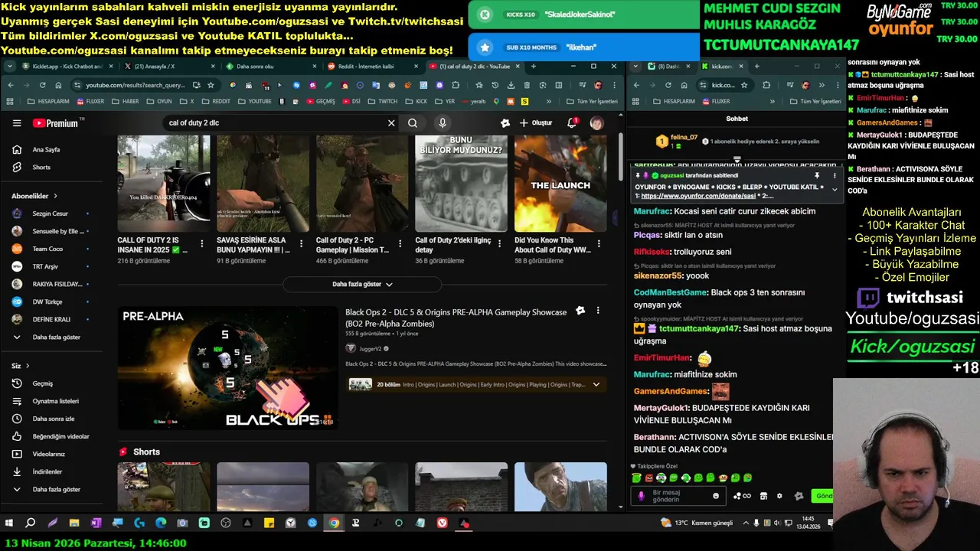Screen dimensions: 980x551
Task: Open the Kick shop storefront icon
Action: (763, 496)
